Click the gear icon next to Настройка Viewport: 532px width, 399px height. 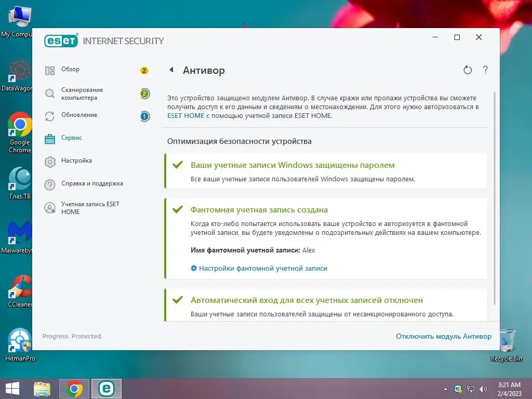point(50,162)
